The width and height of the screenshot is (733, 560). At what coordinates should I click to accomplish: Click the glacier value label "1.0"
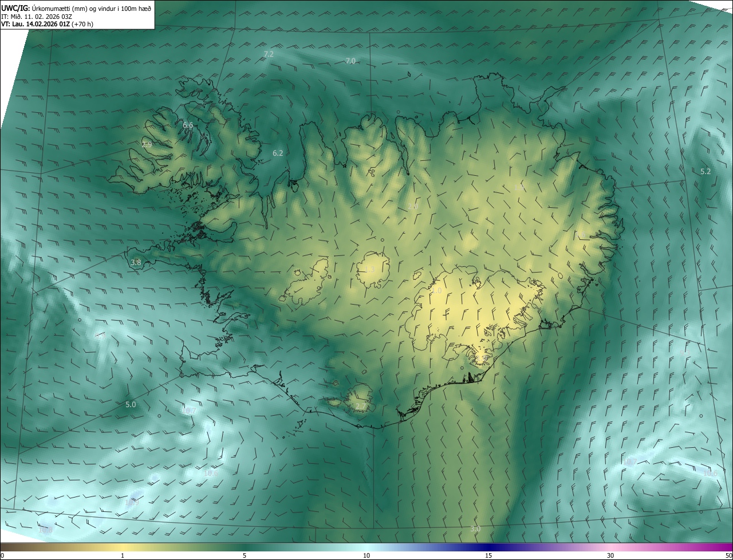pyautogui.click(x=436, y=291)
